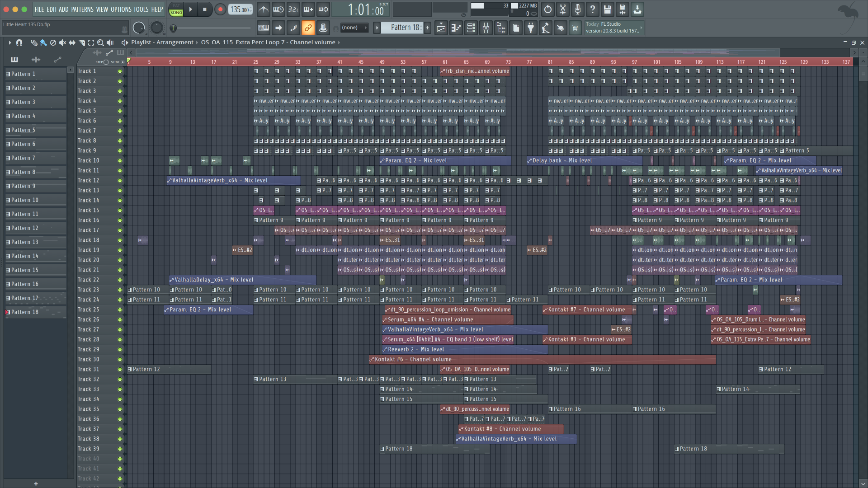Select the mute tool in playlist toolbar
This screenshot has width=868, height=488.
(x=62, y=42)
